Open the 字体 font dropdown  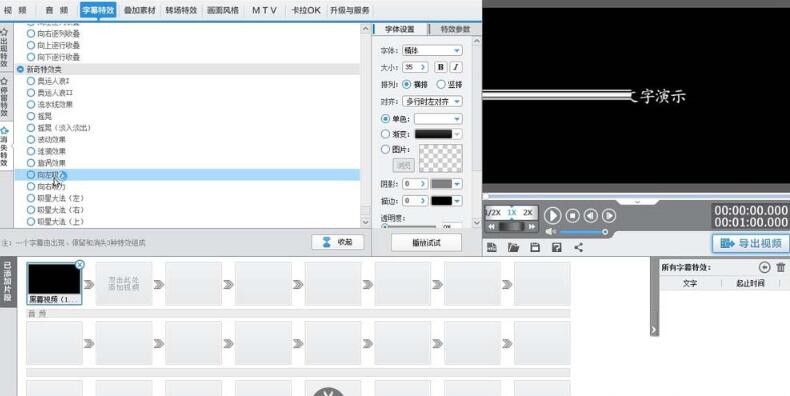pos(432,50)
